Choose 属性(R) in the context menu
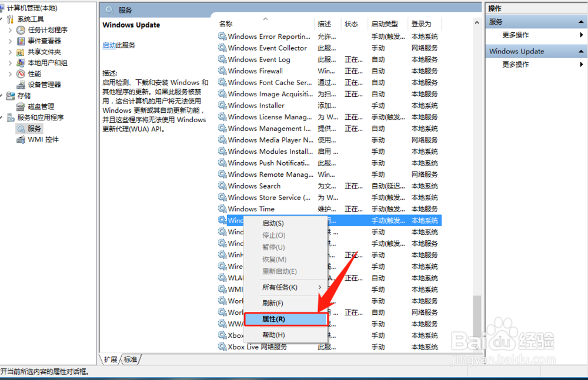 coord(286,320)
